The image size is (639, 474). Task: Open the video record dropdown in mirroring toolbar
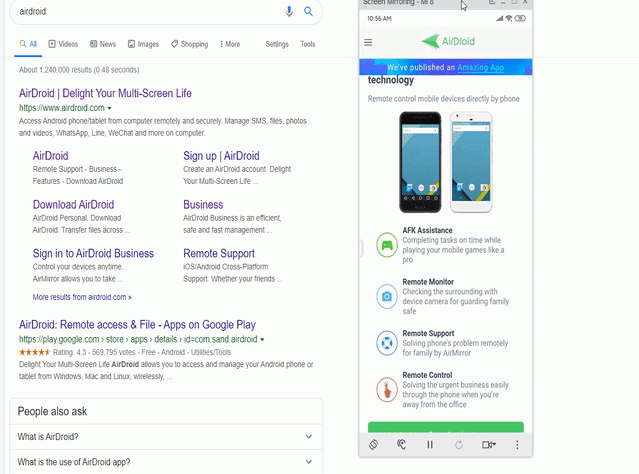(x=489, y=445)
